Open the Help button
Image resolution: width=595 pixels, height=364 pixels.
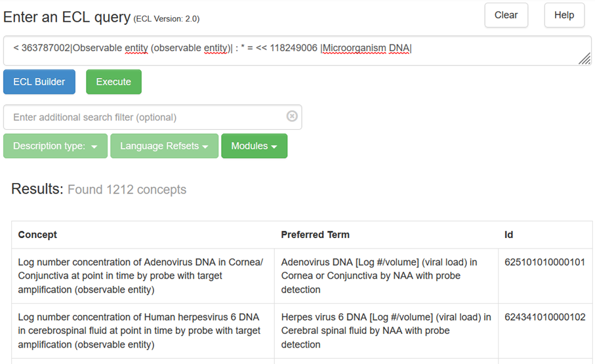(564, 15)
